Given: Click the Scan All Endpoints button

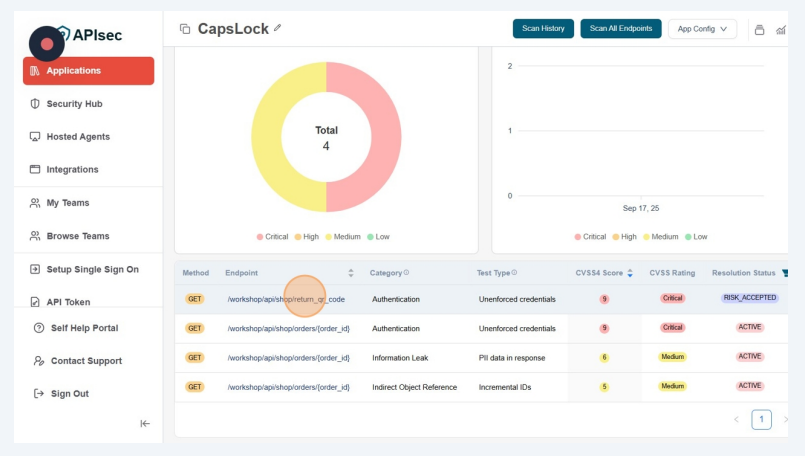Looking at the screenshot, I should [620, 29].
